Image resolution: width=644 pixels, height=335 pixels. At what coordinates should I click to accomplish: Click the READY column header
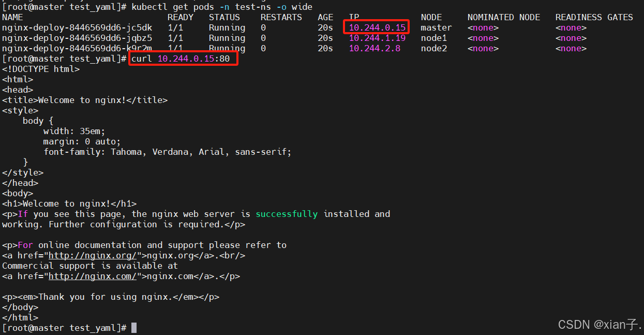point(181,17)
